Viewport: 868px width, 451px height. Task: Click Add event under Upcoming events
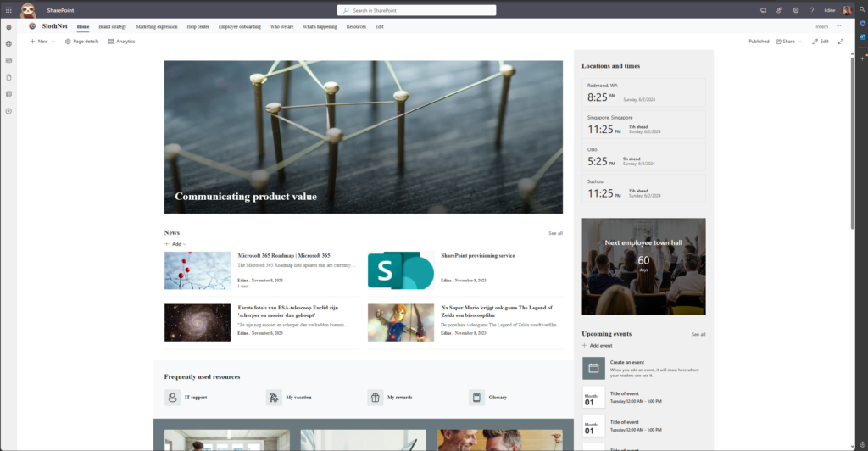597,345
